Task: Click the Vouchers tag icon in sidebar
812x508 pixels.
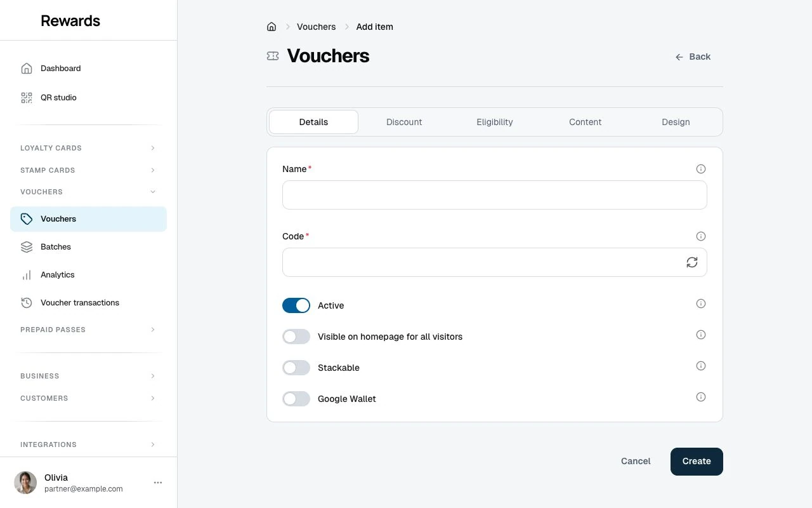Action: (27, 219)
